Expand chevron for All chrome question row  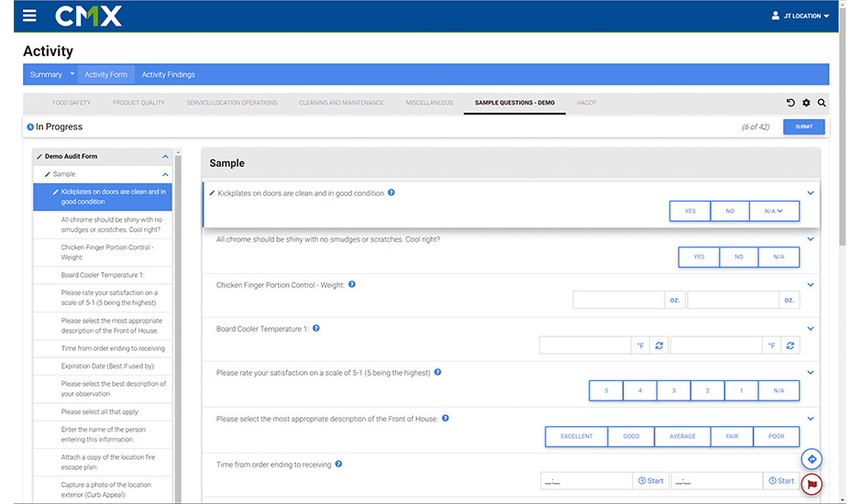click(x=811, y=239)
